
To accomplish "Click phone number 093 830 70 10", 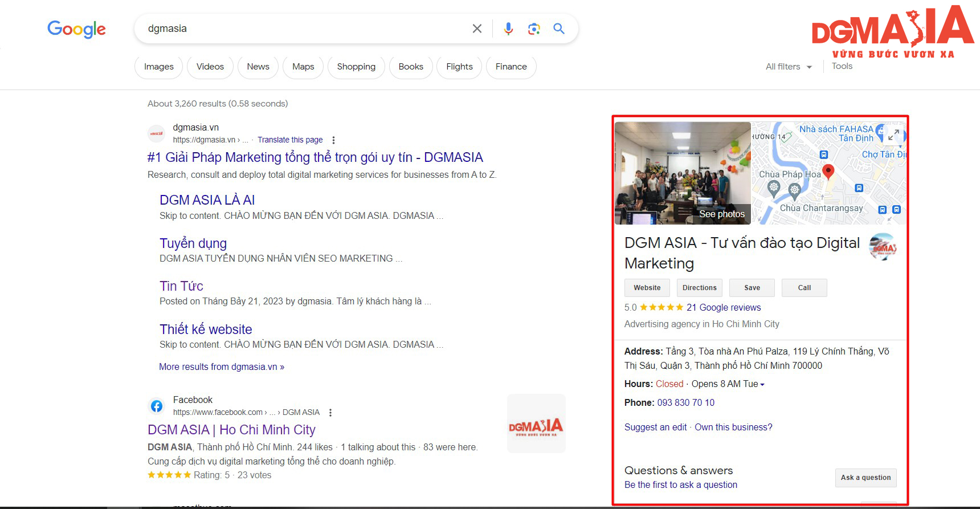I will (686, 403).
